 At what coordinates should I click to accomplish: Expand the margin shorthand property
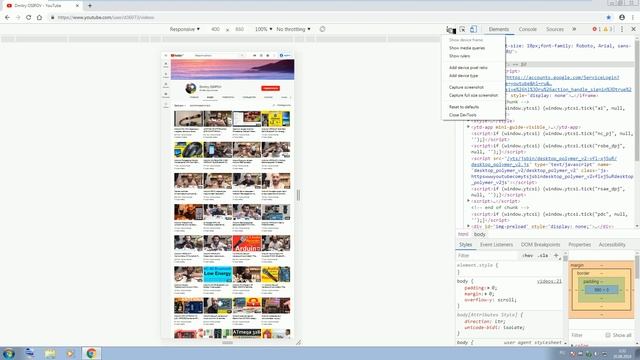(x=486, y=294)
